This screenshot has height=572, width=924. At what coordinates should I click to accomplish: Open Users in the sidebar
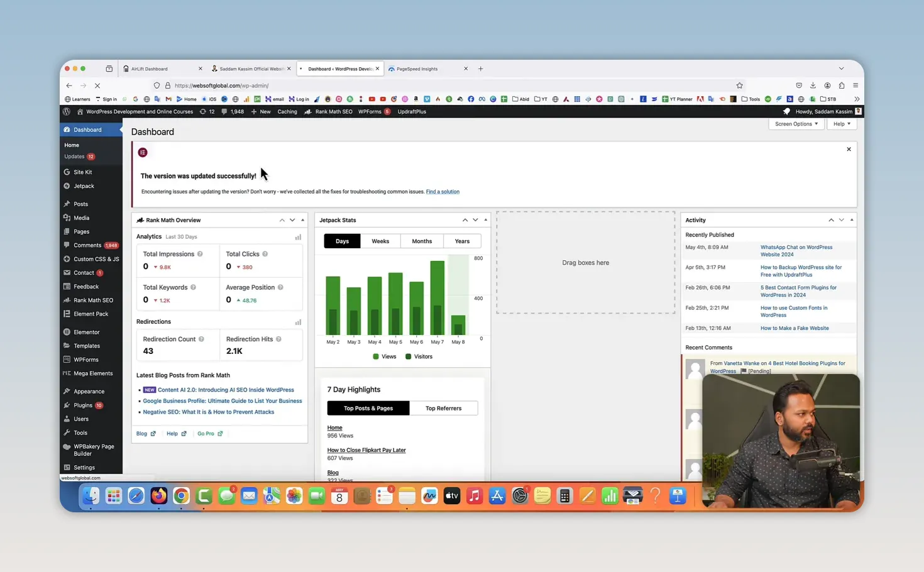81,419
